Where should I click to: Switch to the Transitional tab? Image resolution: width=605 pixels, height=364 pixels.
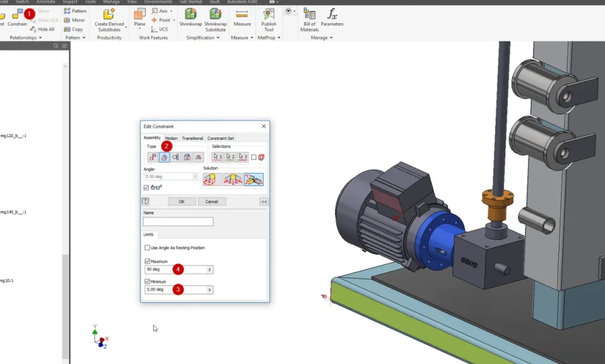click(192, 138)
